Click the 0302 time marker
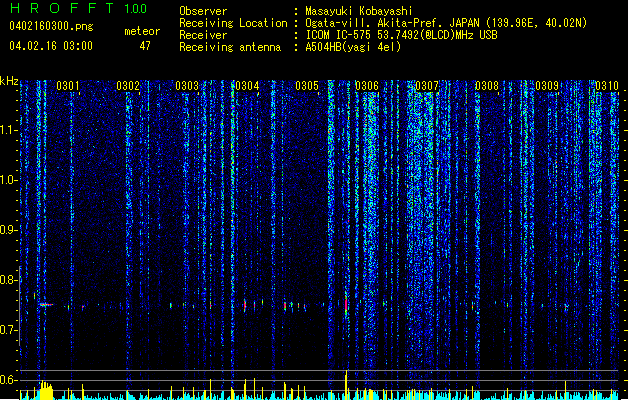629x400 pixels. point(128,86)
